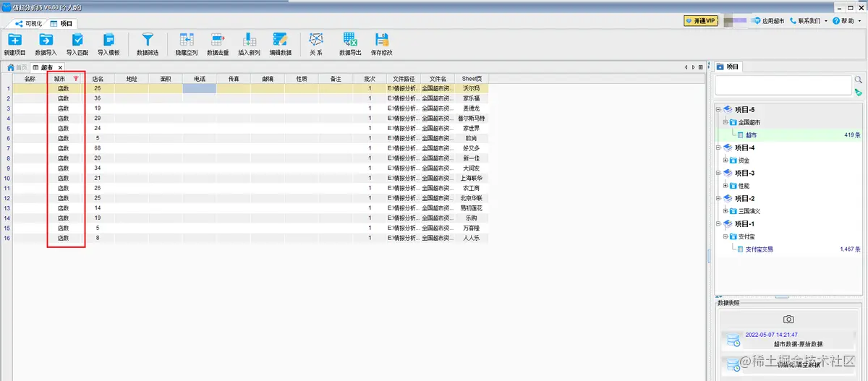This screenshot has height=381, width=868.
Task: Click the 数据导出 export data icon
Action: coord(350,40)
